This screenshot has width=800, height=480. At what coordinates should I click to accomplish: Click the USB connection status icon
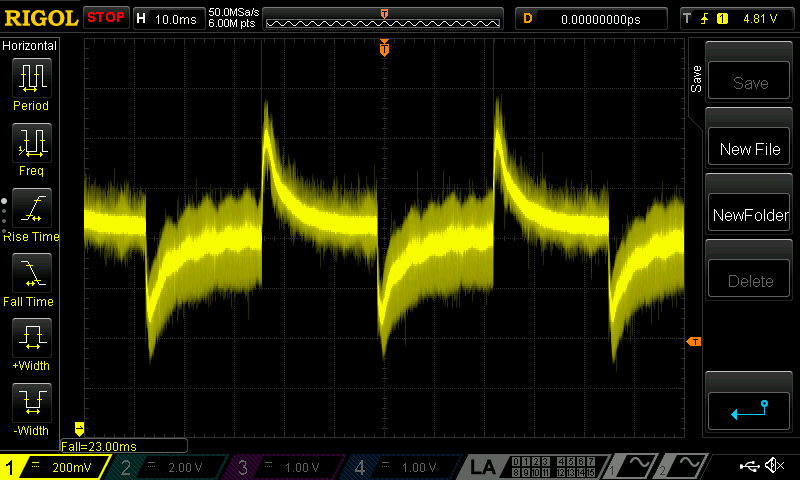tap(750, 466)
